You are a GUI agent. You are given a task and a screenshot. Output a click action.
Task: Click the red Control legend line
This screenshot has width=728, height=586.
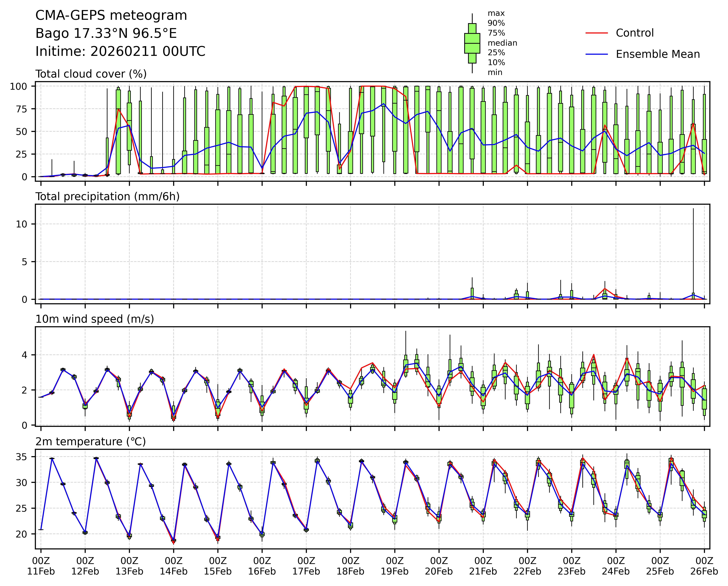pyautogui.click(x=596, y=33)
